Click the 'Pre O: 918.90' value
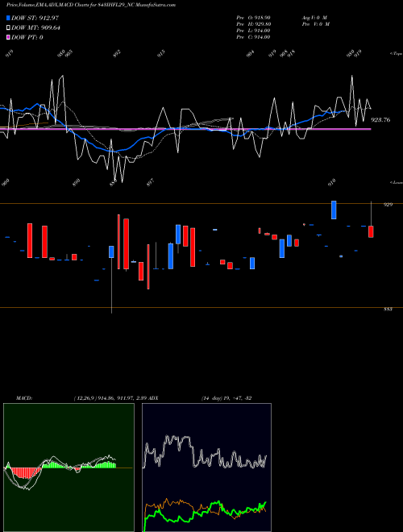Image resolution: width=403 pixels, height=532 pixels. [x=253, y=17]
